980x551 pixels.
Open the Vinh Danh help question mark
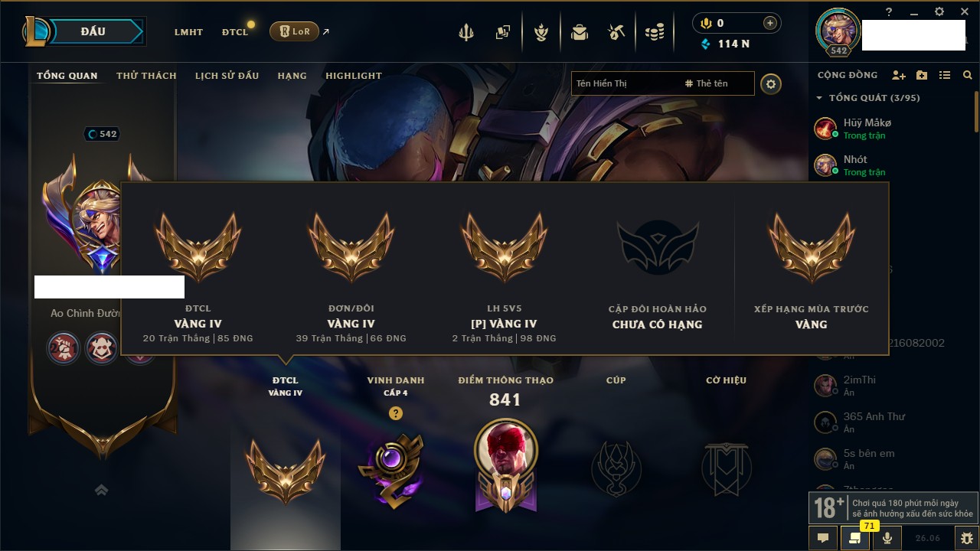[396, 413]
